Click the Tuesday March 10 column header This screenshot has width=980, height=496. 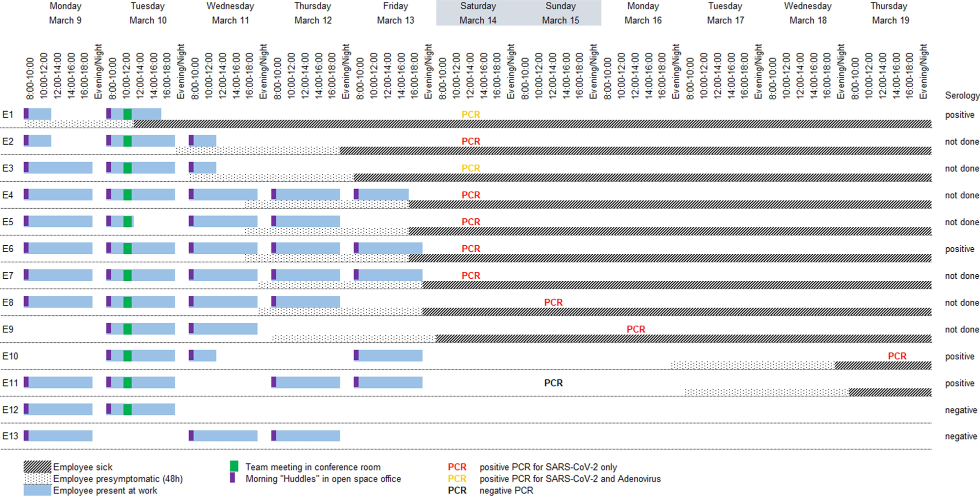coord(148,13)
